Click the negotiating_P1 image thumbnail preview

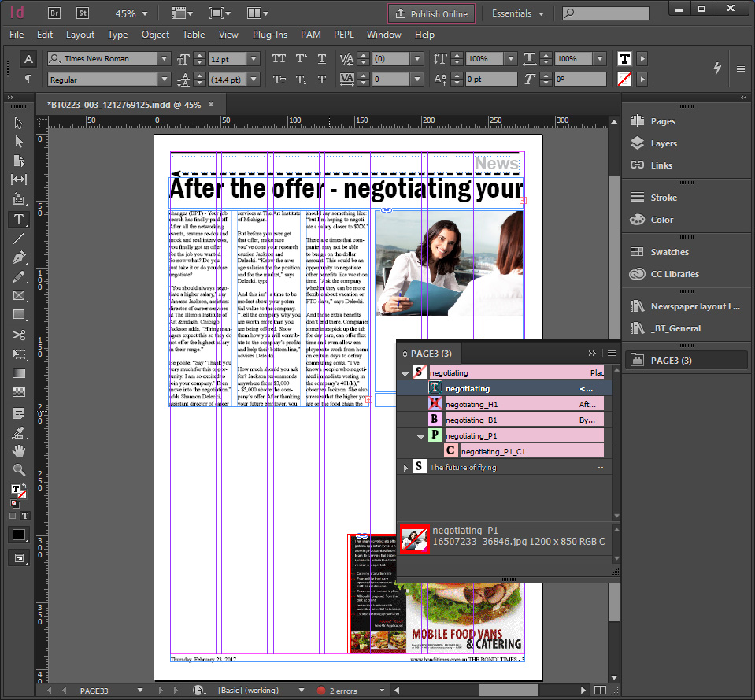[415, 539]
